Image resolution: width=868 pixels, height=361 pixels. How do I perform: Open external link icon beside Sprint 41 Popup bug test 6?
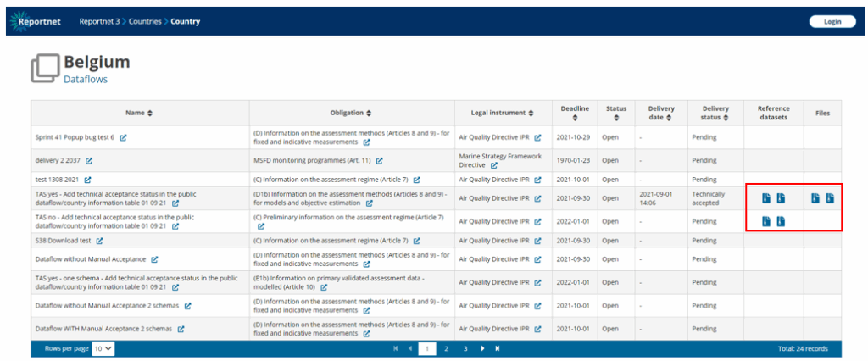[x=123, y=137]
